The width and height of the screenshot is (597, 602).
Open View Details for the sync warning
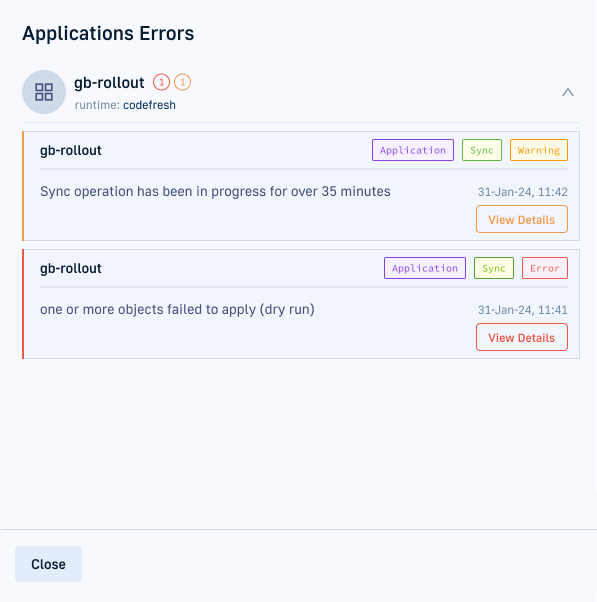[522, 219]
